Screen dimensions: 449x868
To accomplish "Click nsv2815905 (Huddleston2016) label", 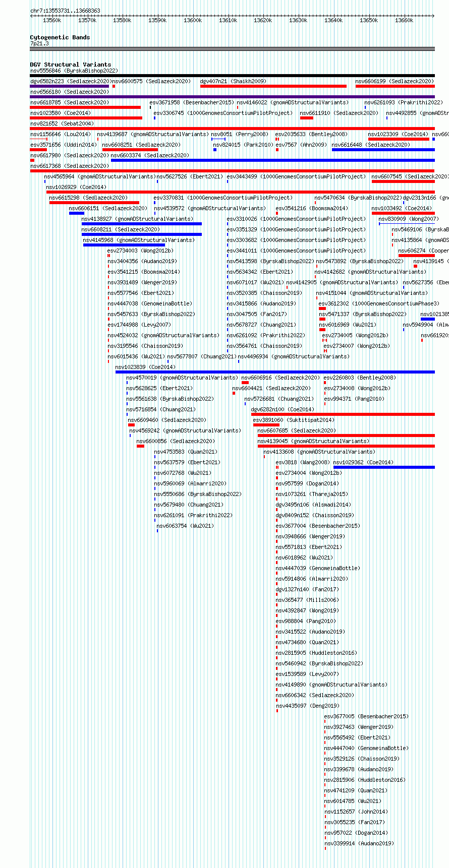I will coord(316,653).
